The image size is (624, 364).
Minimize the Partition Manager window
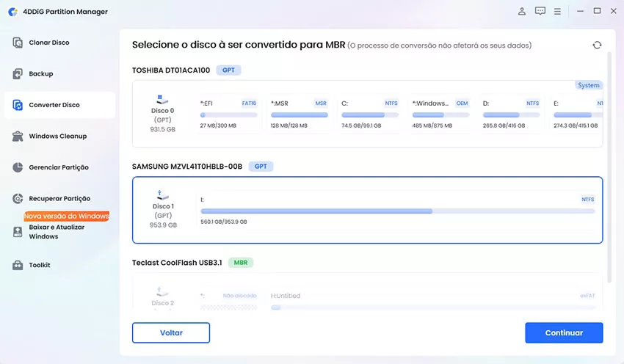580,11
